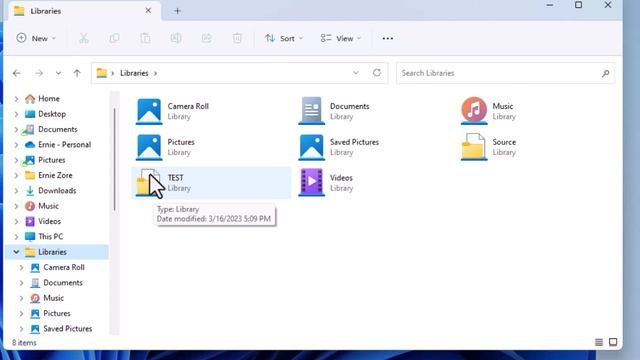This screenshot has height=360, width=640.
Task: Select the Saved Pictures library icon
Action: (312, 147)
